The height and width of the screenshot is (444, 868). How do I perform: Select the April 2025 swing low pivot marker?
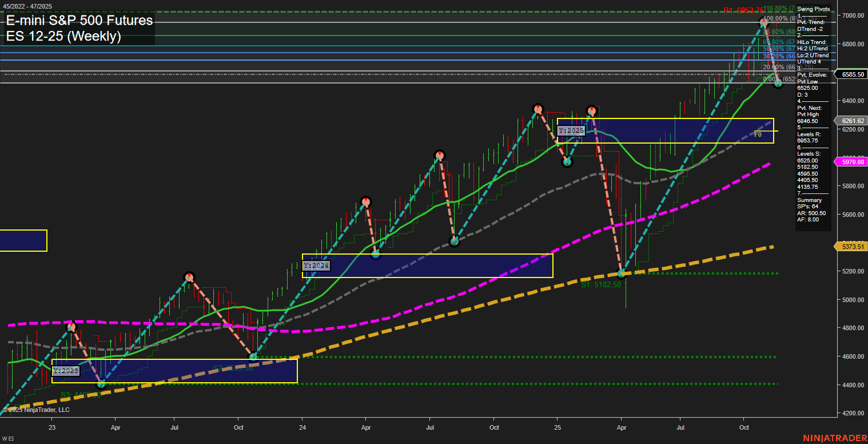click(x=622, y=273)
